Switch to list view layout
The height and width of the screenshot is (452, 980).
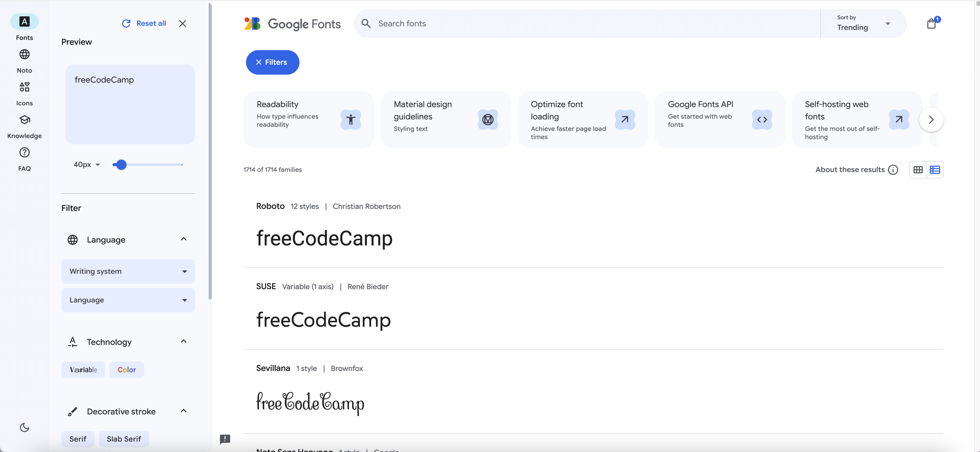[x=935, y=169]
